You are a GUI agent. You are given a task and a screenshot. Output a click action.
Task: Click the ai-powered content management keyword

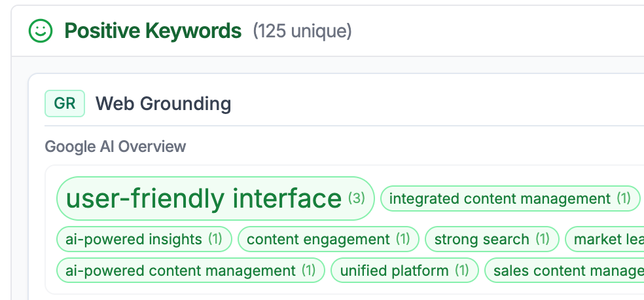(x=181, y=270)
